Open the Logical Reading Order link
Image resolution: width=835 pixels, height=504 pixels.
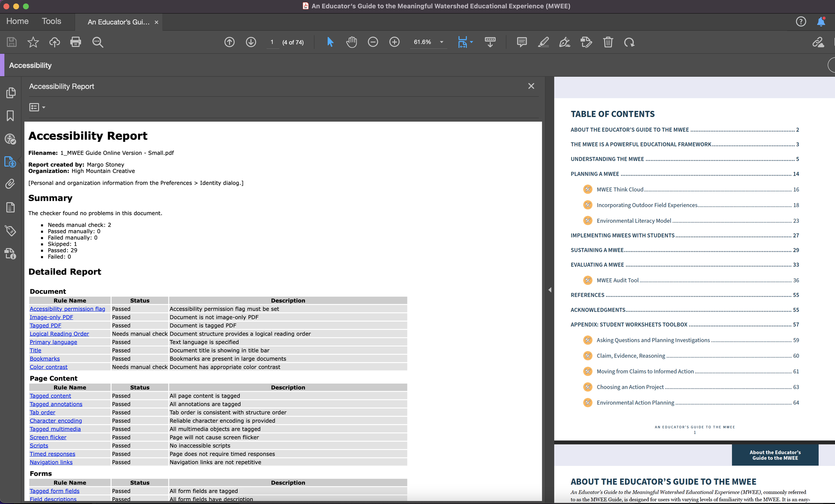(x=59, y=334)
